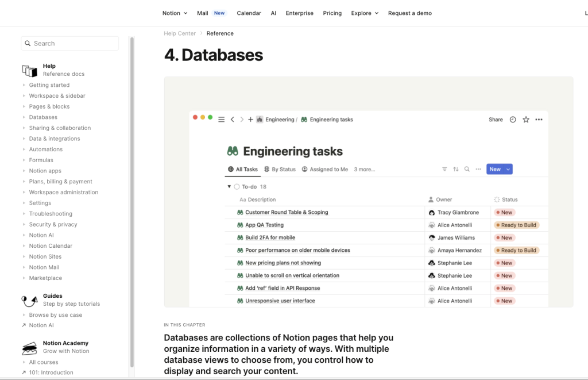The width and height of the screenshot is (588, 380).
Task: Collapse the To-do group triangle
Action: tap(229, 187)
